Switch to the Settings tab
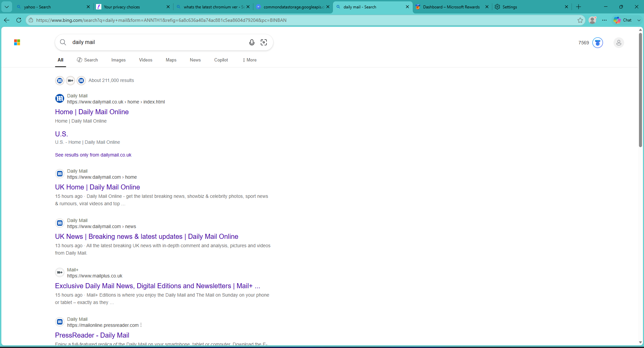Viewport: 644px width, 348px height. point(532,7)
